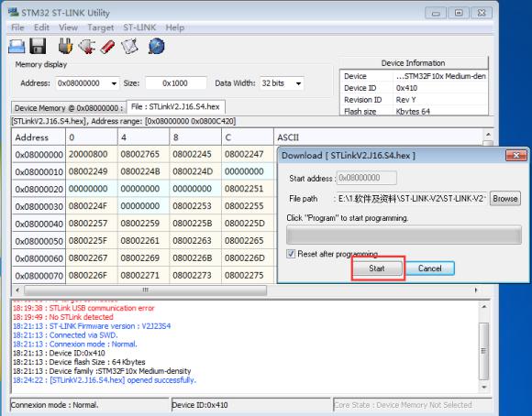Select address row 0x08000060

click(x=39, y=258)
